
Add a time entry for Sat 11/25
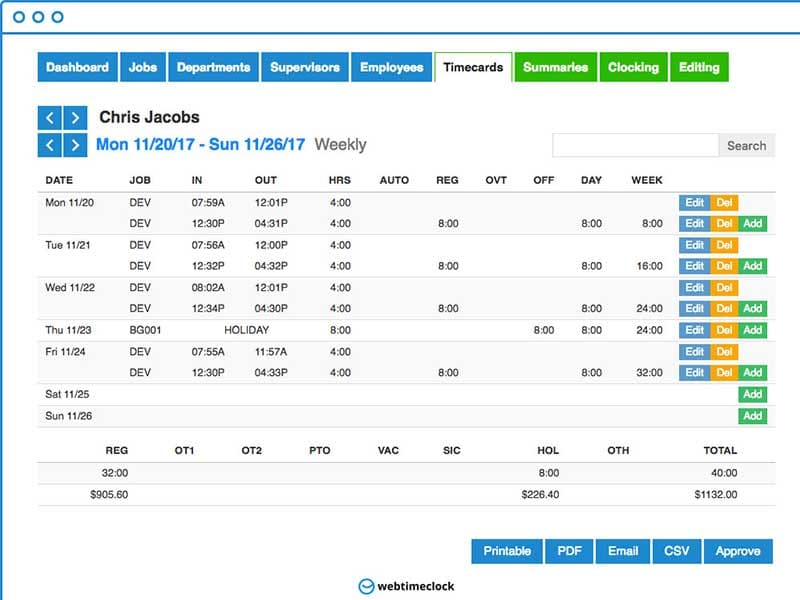click(753, 394)
